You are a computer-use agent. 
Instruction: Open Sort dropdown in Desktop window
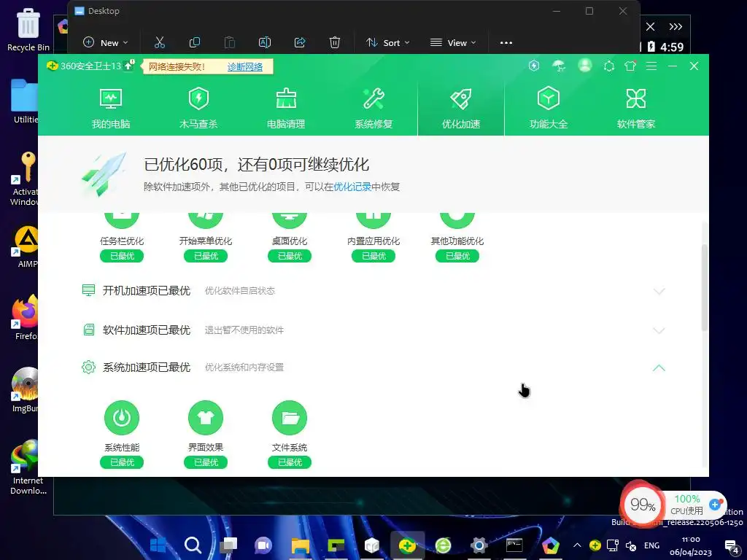[388, 42]
